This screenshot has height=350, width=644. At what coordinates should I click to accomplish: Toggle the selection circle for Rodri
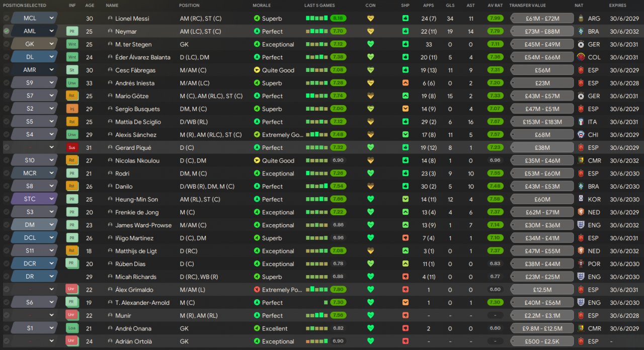pyautogui.click(x=6, y=173)
